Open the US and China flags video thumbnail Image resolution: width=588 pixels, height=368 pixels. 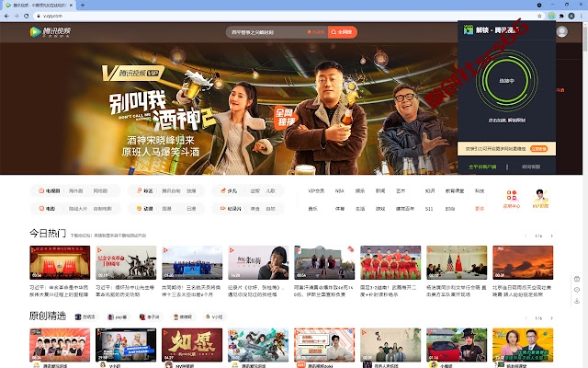pos(457,262)
